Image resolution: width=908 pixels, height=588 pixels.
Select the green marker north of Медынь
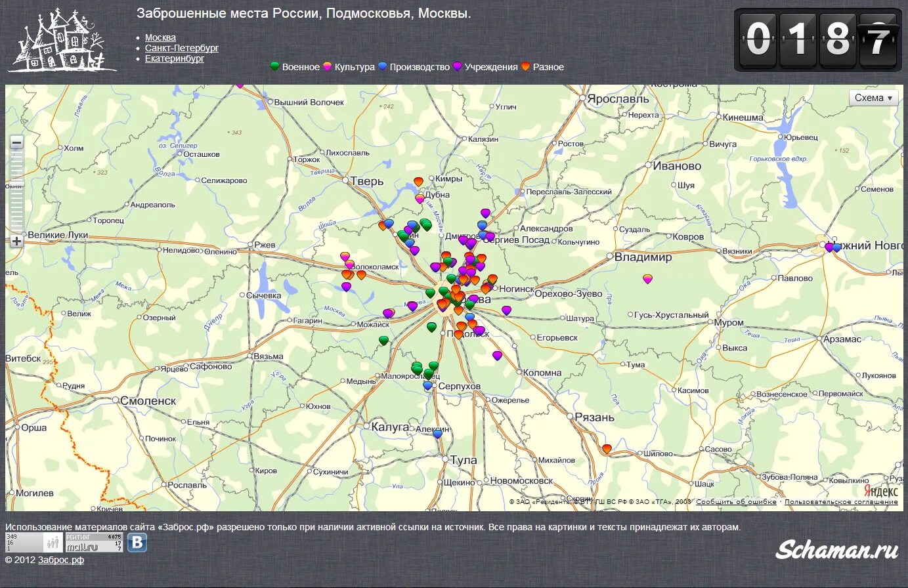click(x=383, y=340)
